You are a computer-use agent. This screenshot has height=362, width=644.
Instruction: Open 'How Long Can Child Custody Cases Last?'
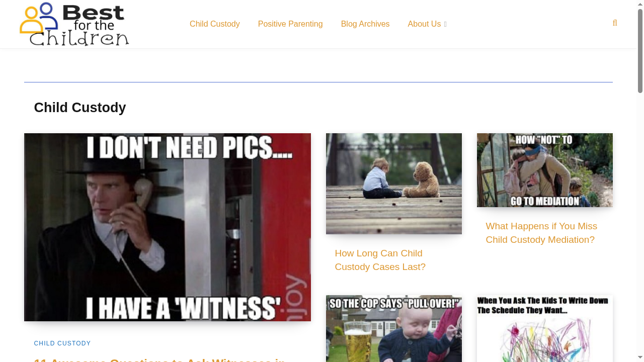point(380,260)
